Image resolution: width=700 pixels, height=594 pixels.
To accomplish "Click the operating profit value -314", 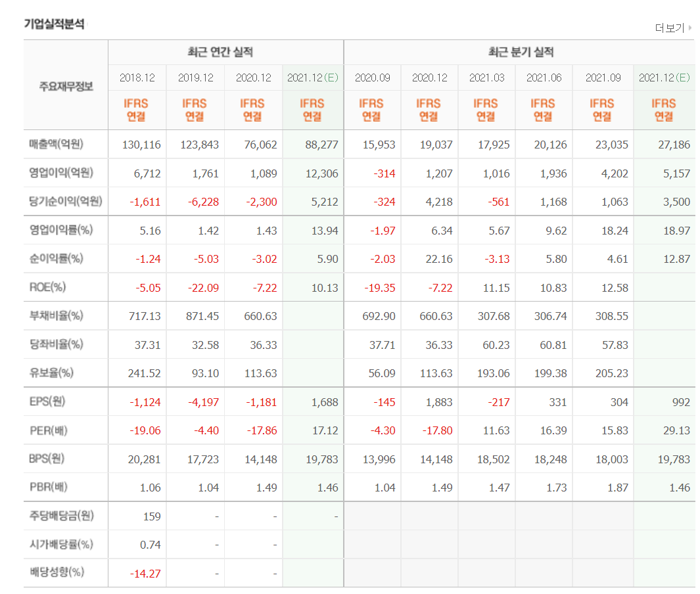I will point(385,173).
